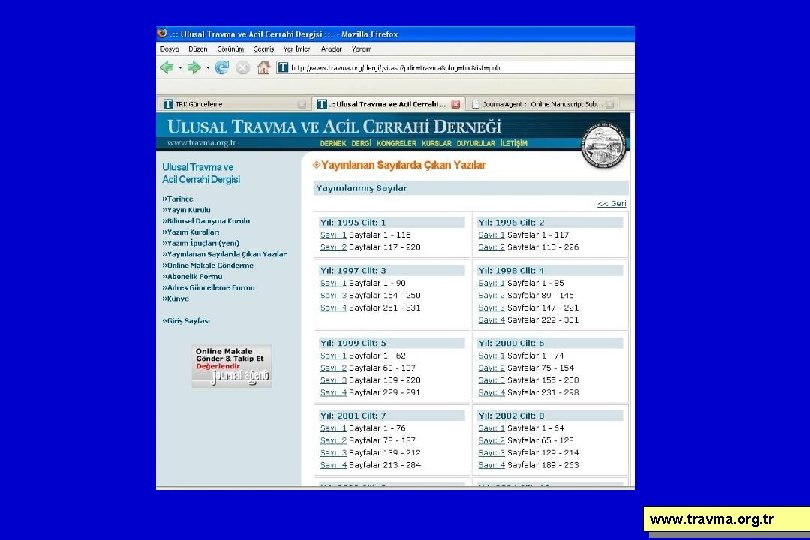This screenshot has height=540, width=810.
Task: Open the Dosya menu
Action: pyautogui.click(x=169, y=49)
